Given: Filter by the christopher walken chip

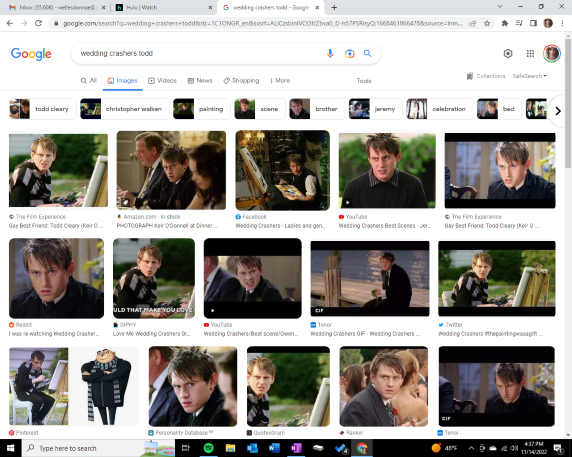Looking at the screenshot, I should point(124,109).
